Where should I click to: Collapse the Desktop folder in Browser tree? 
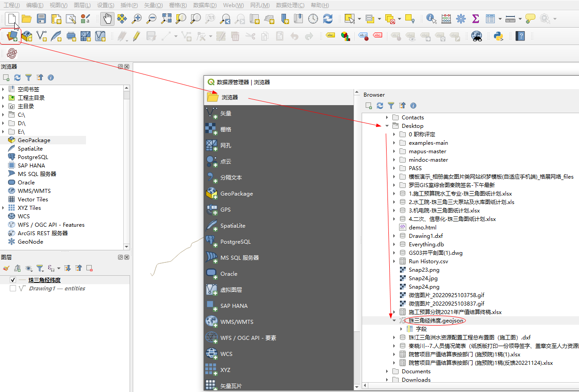coord(387,126)
